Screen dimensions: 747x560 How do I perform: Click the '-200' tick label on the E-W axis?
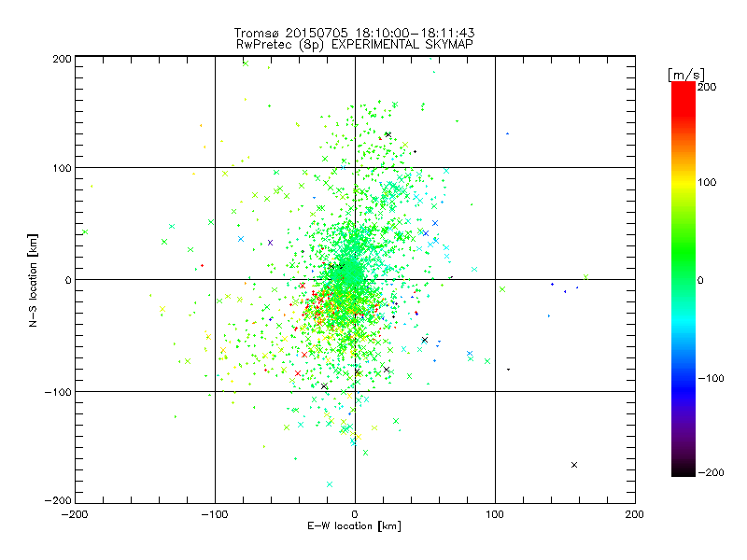pyautogui.click(x=75, y=514)
